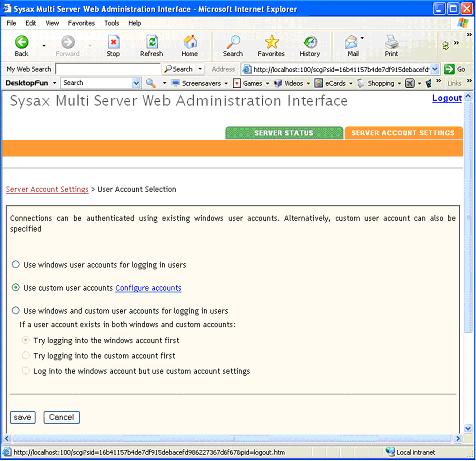Go to Home page icon
This screenshot has width=476, height=461.
pos(190,42)
